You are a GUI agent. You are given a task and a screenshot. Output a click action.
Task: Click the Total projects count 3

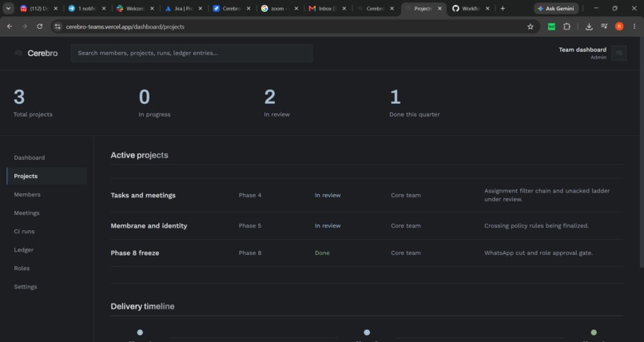tap(19, 97)
